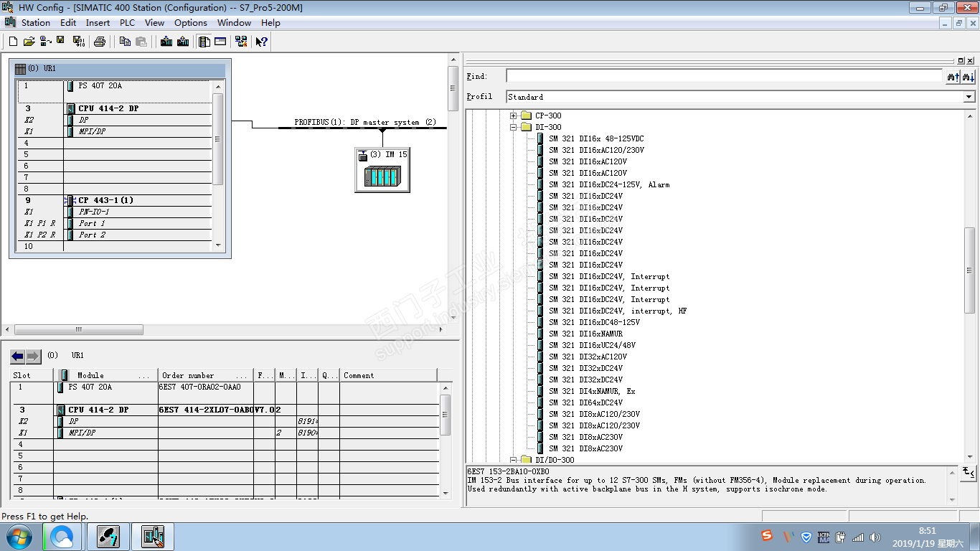Click the Download to Module icon
Screen dimensions: 980x551
166,42
